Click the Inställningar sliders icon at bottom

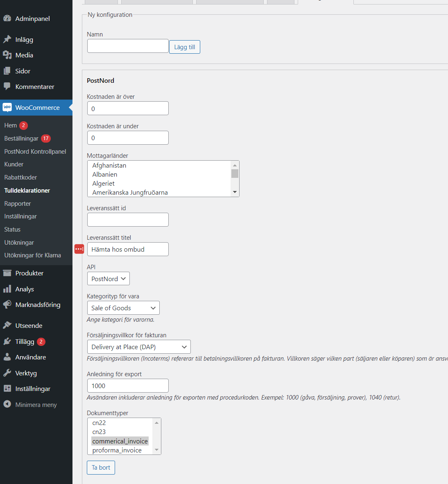[7, 389]
